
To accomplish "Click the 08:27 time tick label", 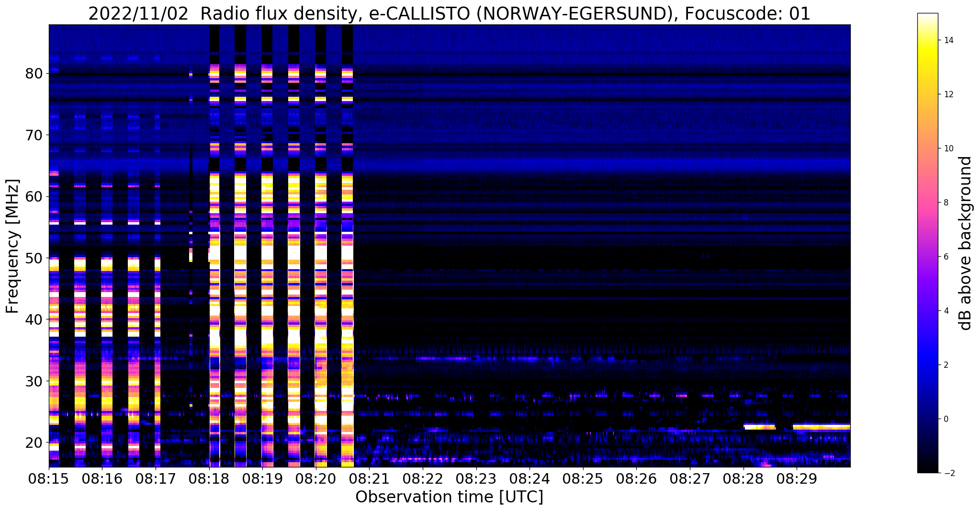I will (x=690, y=478).
